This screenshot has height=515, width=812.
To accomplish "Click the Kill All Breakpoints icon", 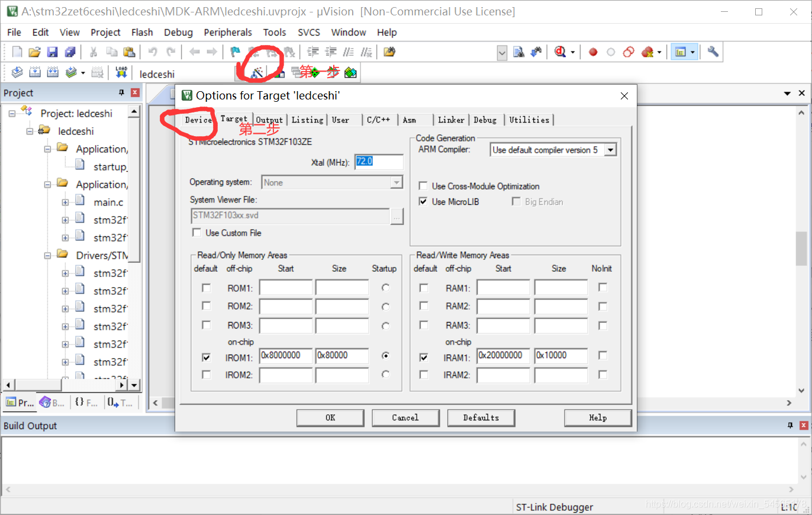I will pyautogui.click(x=647, y=52).
